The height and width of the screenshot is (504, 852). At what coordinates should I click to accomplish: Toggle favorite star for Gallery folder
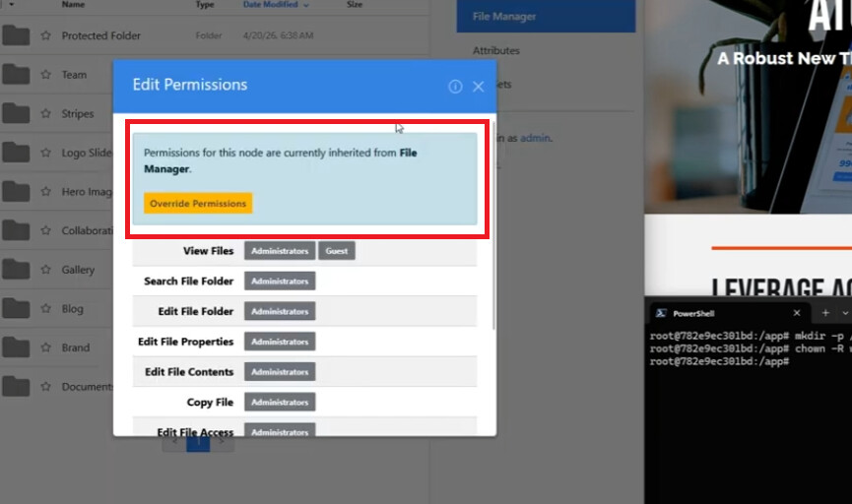[45, 270]
